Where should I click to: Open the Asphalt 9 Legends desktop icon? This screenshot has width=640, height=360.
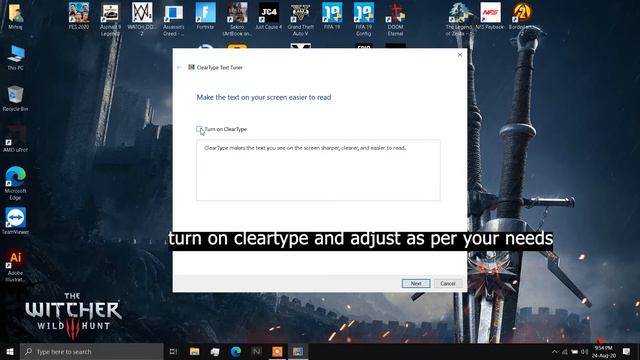110,19
